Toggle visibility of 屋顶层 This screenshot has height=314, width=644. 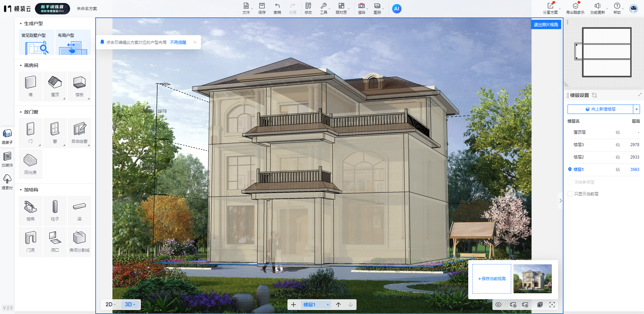pyautogui.click(x=618, y=132)
